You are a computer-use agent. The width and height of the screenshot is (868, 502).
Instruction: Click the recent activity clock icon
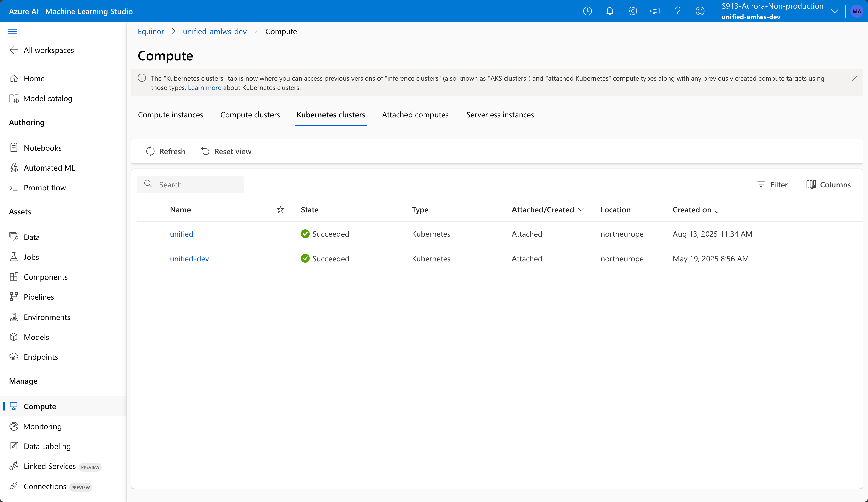click(x=587, y=11)
